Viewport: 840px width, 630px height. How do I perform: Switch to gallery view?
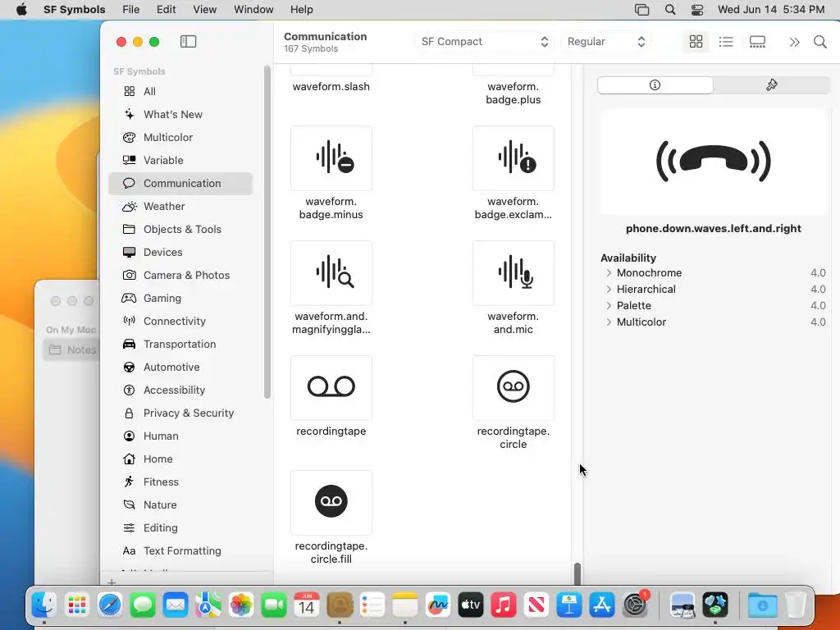click(x=757, y=41)
